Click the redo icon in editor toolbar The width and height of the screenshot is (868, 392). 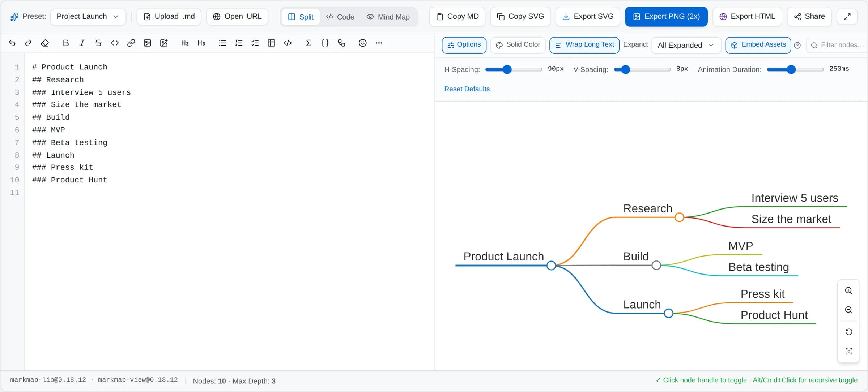(x=28, y=43)
